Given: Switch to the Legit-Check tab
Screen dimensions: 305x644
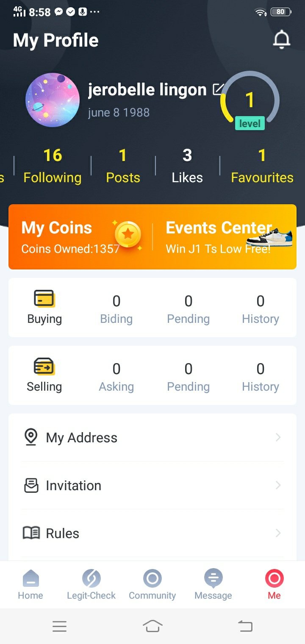Looking at the screenshot, I should click(x=91, y=584).
